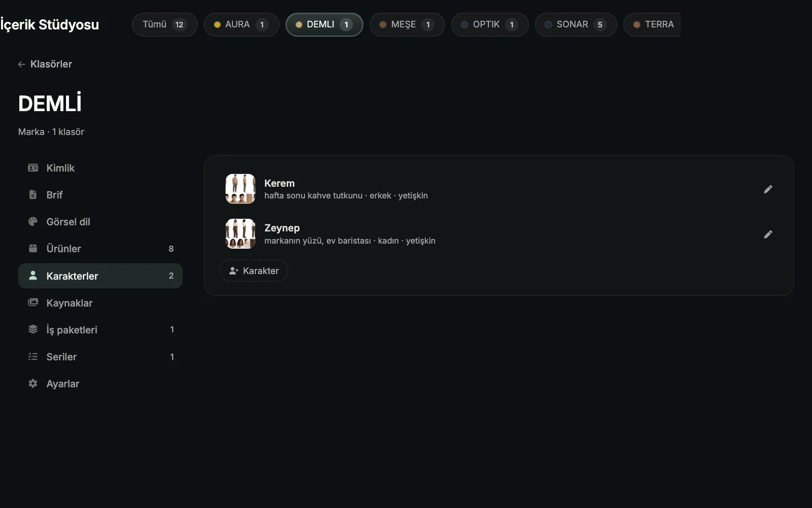Click the İş paketleri layers icon
Image resolution: width=812 pixels, height=508 pixels.
(x=33, y=329)
